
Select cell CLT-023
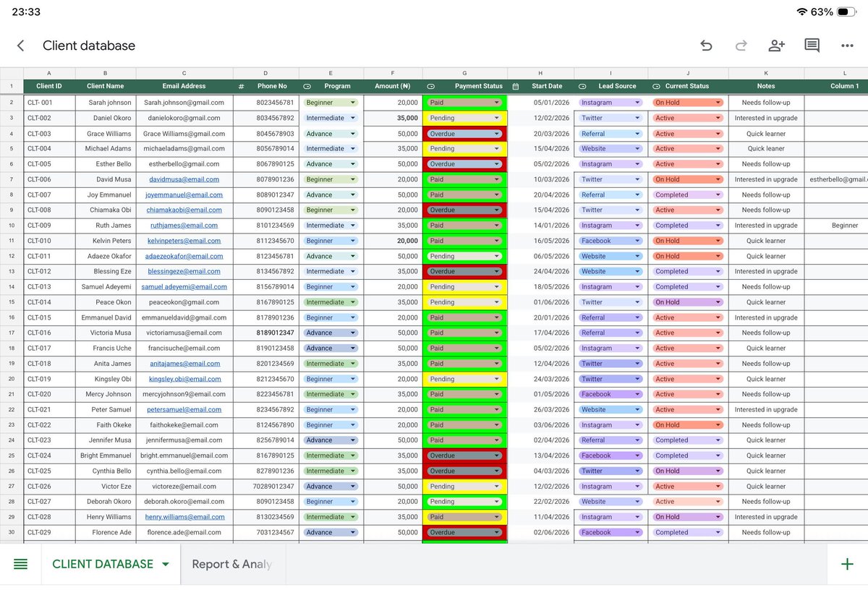pos(49,440)
